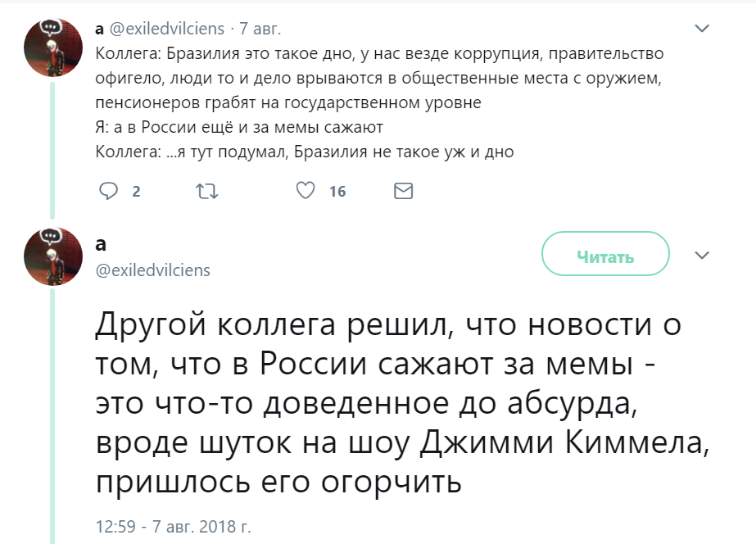Viewport: 756px width, 544px height.
Task: Click display name 'a' in second tweet
Action: coord(101,244)
